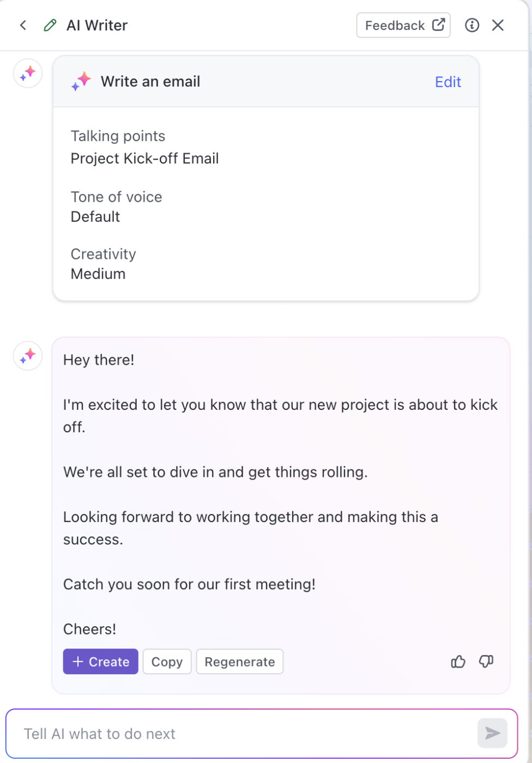The image size is (532, 763).
Task: Click the 'Hey there!' greeting line
Action: click(99, 360)
